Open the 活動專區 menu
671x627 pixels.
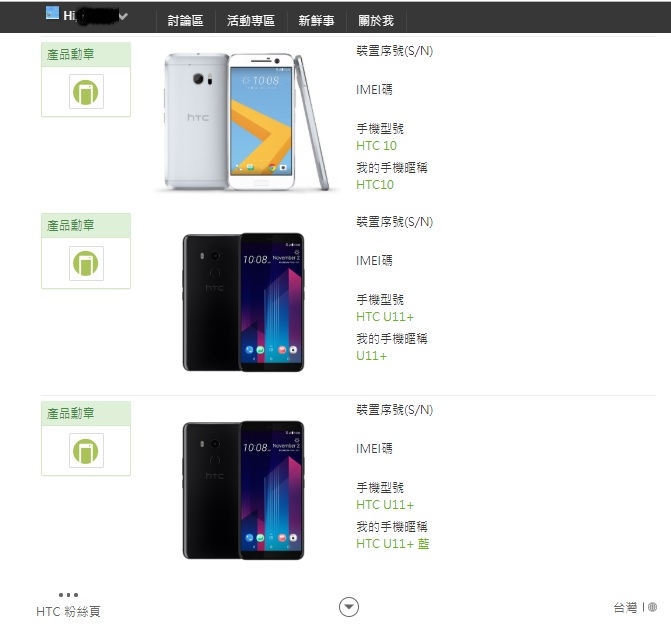tap(250, 21)
